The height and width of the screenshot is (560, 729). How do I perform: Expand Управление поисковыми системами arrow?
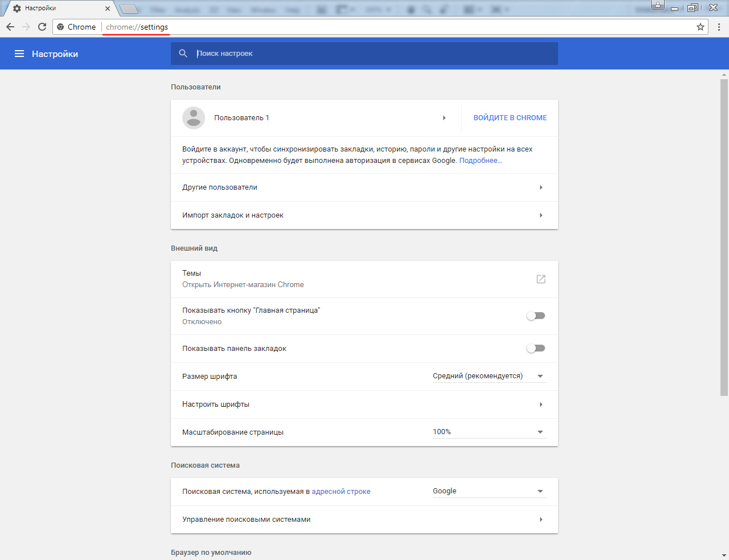(541, 520)
